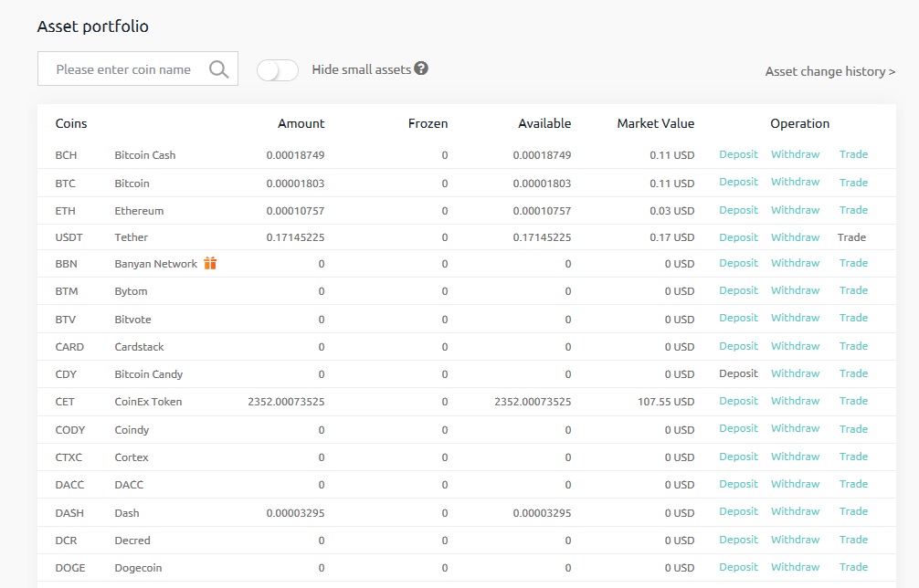Trade Cortex (CTXC)
The width and height of the screenshot is (919, 588).
point(853,457)
